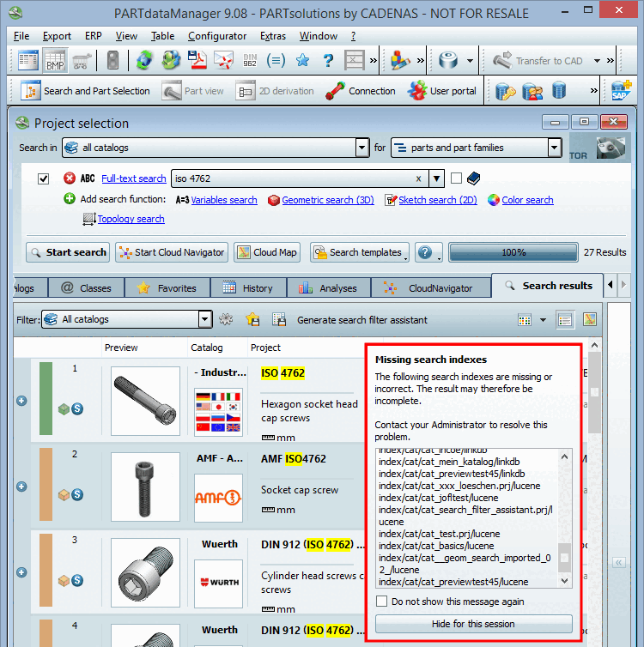The image size is (644, 647).
Task: Click the Sketch search (2D) link
Action: (438, 200)
